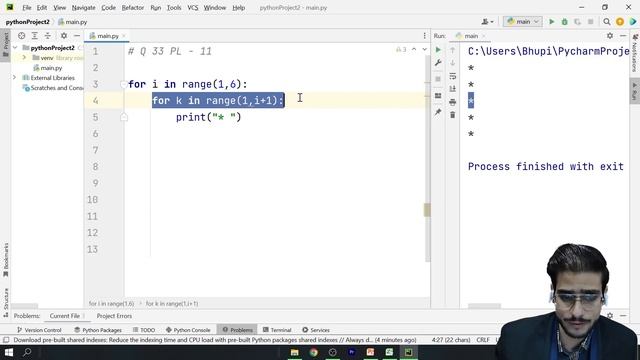Open Chrome from the taskbar

(x=313, y=352)
